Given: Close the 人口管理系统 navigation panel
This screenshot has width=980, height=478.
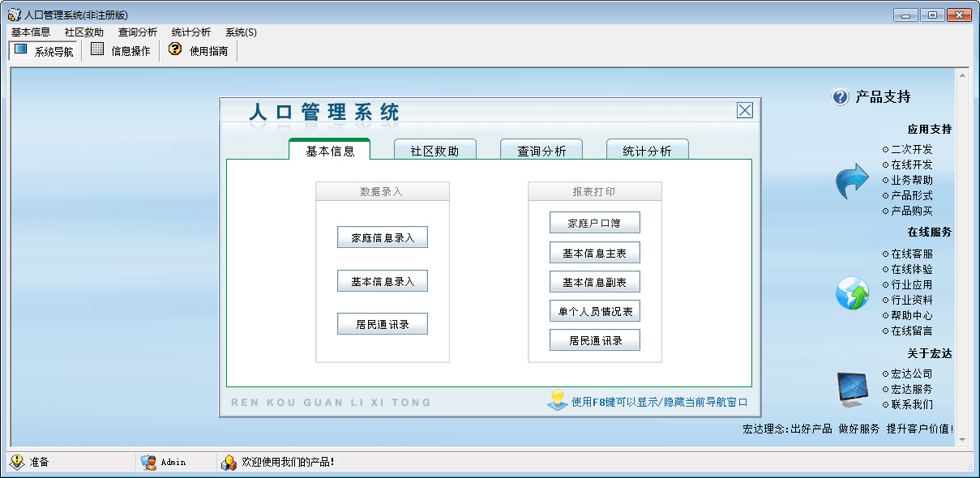Looking at the screenshot, I should (744, 111).
